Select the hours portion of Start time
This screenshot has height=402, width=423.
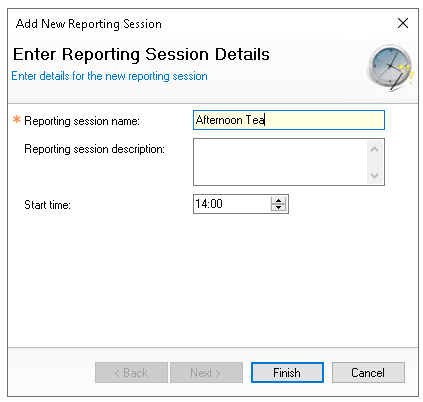pos(201,204)
